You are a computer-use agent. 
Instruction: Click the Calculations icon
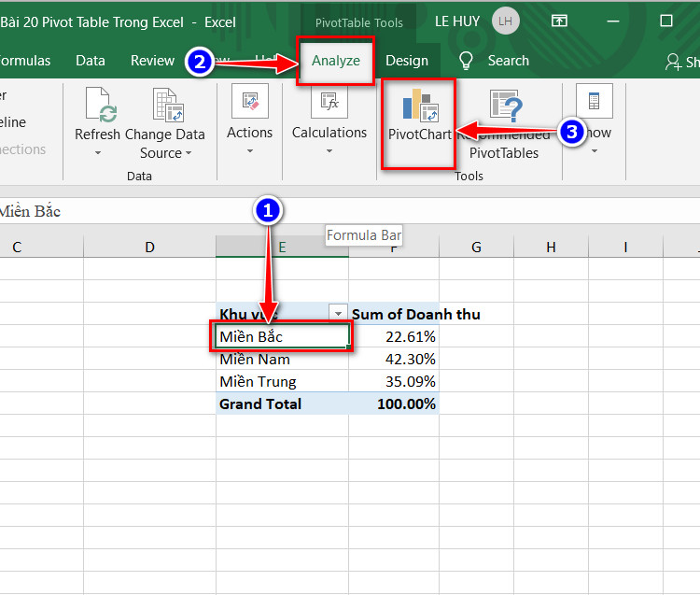[x=329, y=102]
